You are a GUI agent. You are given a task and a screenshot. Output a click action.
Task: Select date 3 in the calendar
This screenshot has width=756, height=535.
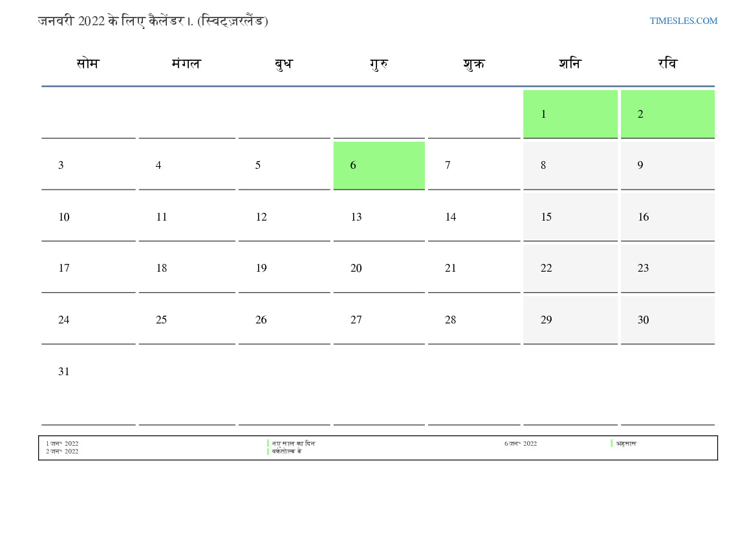tap(61, 166)
